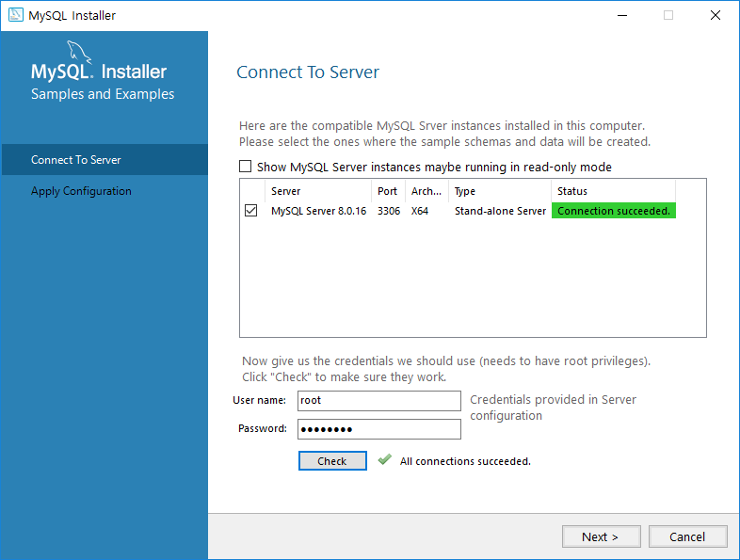Click the Type column header
Viewport: 740px width, 560px height.
[499, 191]
